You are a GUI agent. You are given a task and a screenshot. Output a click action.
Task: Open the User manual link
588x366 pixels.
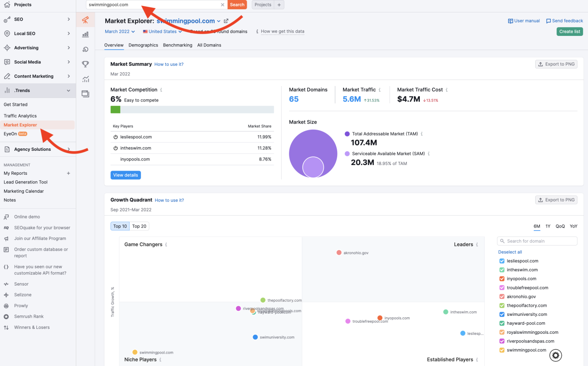(524, 21)
